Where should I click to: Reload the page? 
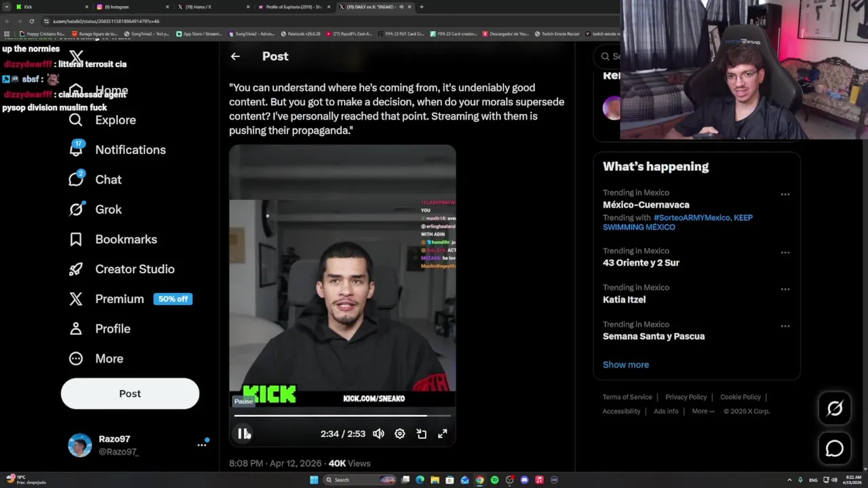click(x=31, y=21)
